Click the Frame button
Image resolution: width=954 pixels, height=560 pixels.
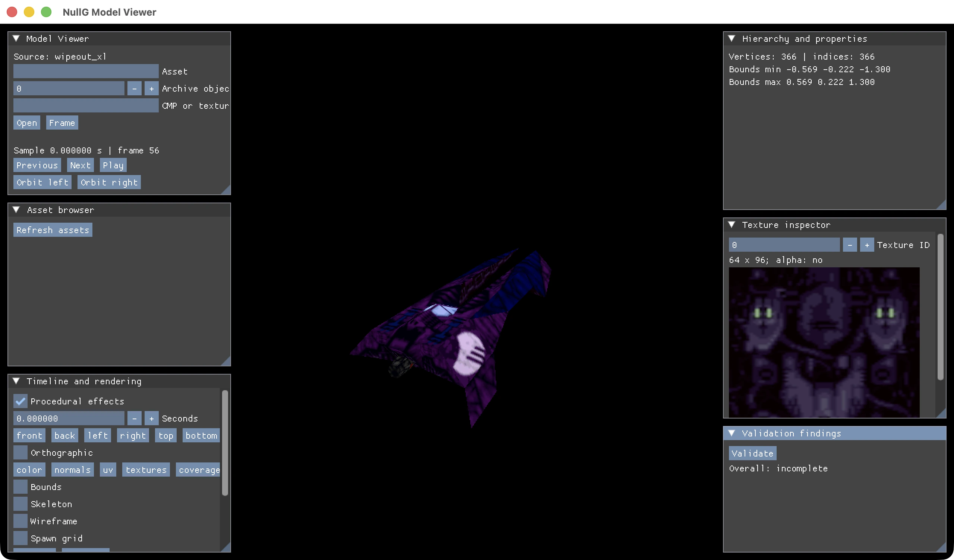click(x=62, y=122)
